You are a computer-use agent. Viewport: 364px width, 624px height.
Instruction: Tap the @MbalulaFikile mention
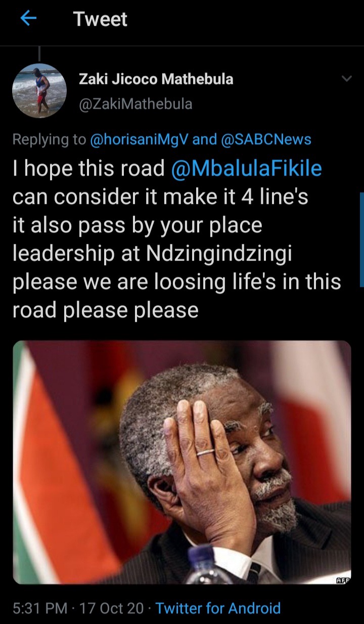pos(247,169)
